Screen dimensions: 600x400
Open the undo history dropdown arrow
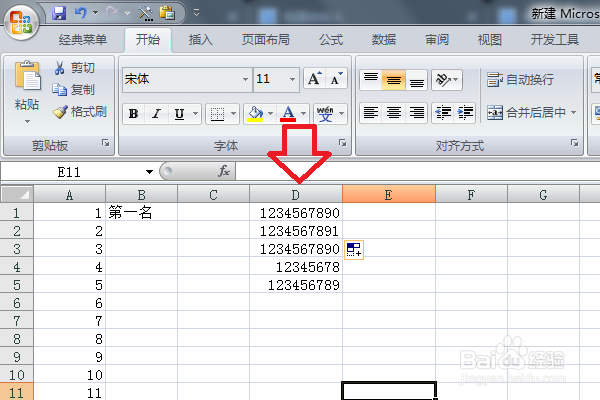click(95, 13)
